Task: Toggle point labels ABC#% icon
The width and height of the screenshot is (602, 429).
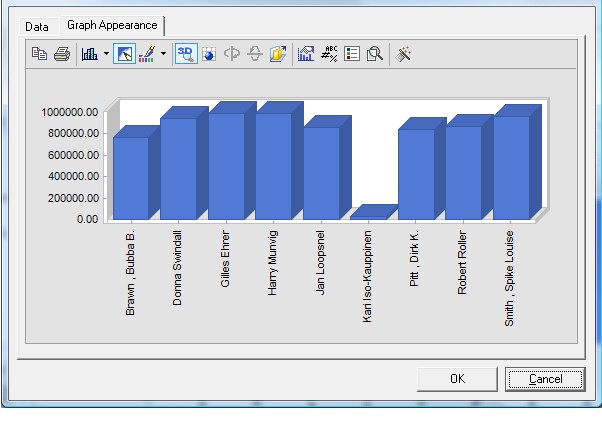Action: [329, 54]
